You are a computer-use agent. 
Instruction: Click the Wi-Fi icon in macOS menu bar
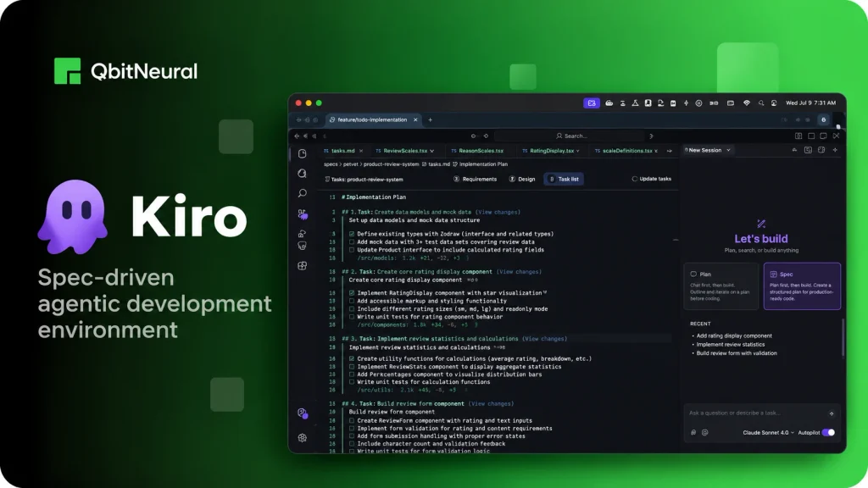(x=746, y=103)
